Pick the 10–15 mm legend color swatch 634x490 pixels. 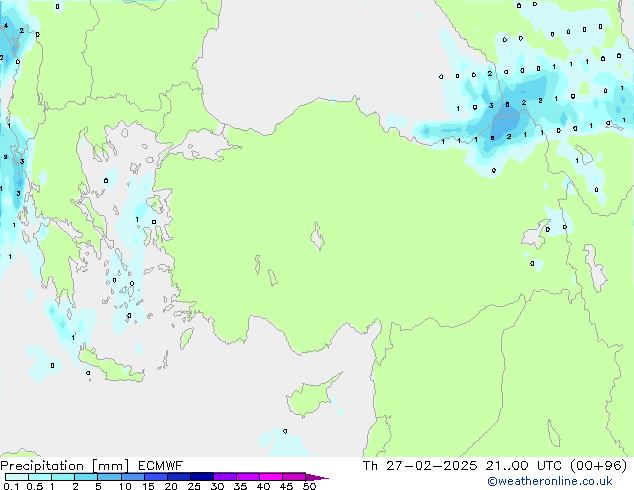coord(132,477)
